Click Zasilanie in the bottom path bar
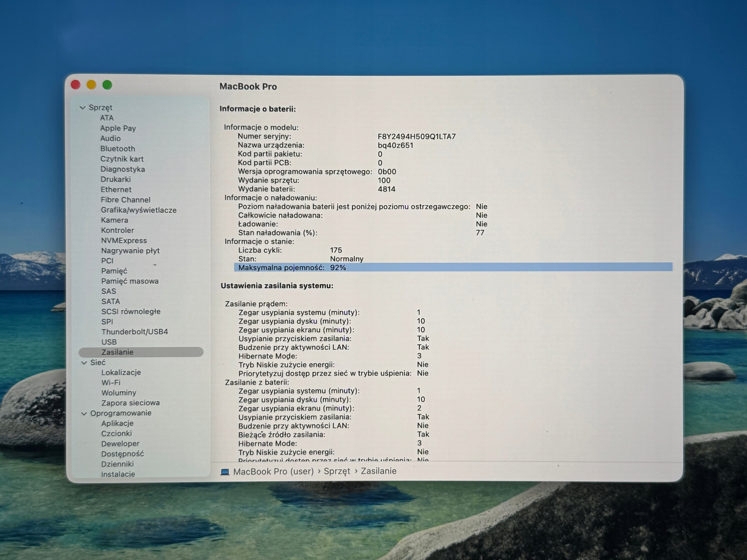This screenshot has width=747, height=560. 378,471
